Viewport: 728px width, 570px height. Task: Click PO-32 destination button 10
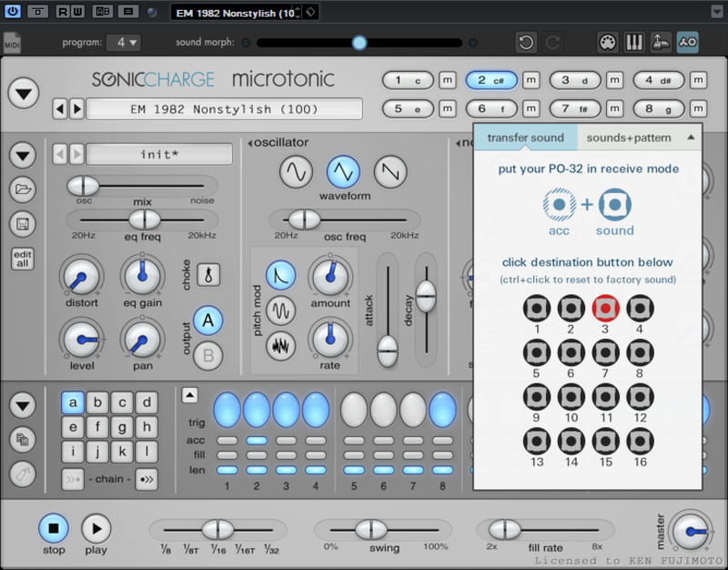click(x=571, y=397)
